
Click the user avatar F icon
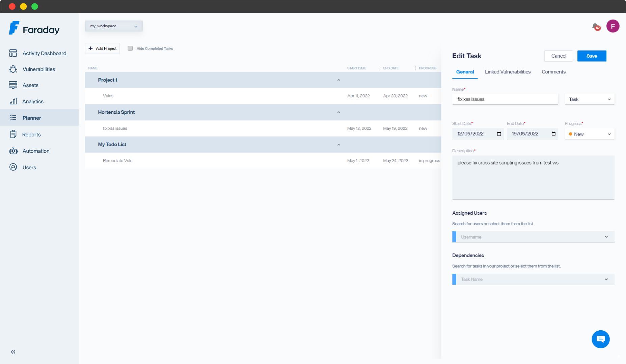(613, 26)
